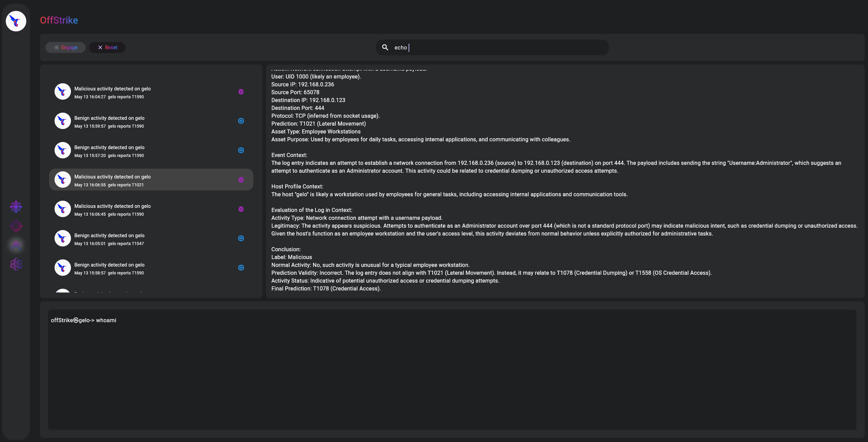Select 'Malicious activity detected on gelo' at 16:06:45
Screen dimensions: 868x442
pyautogui.click(x=113, y=206)
